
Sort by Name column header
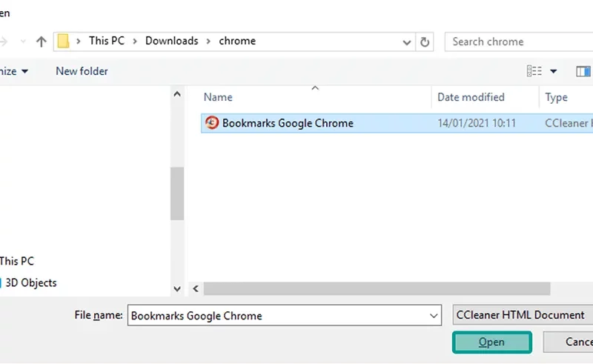pyautogui.click(x=218, y=97)
